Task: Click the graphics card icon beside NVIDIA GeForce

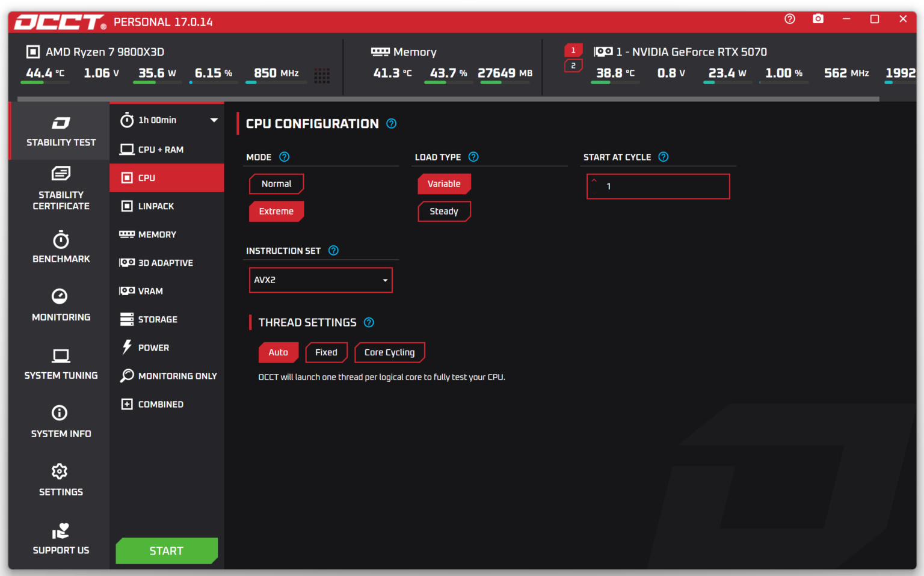Action: pos(603,52)
